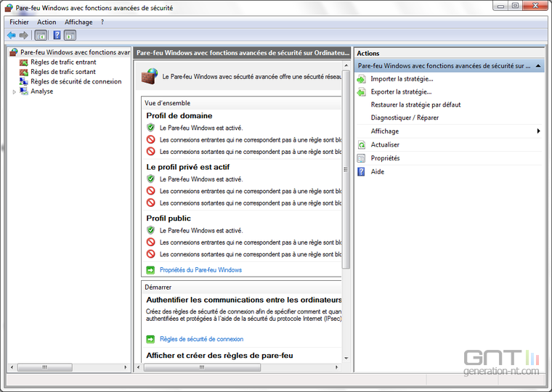Expand the Analyse tree node
This screenshot has height=392, width=552.
tap(14, 92)
